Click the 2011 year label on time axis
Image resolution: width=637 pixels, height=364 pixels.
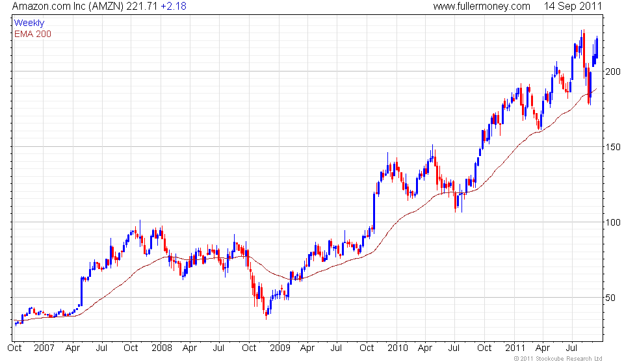coord(515,347)
